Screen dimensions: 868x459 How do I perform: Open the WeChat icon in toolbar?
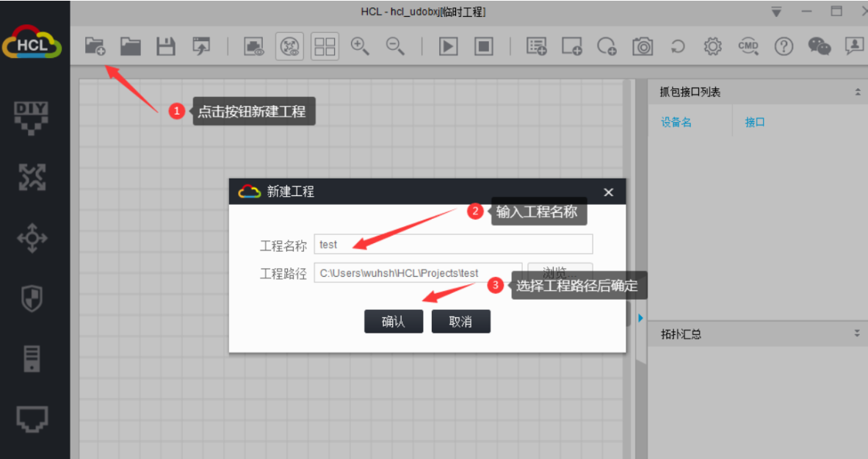coord(819,46)
